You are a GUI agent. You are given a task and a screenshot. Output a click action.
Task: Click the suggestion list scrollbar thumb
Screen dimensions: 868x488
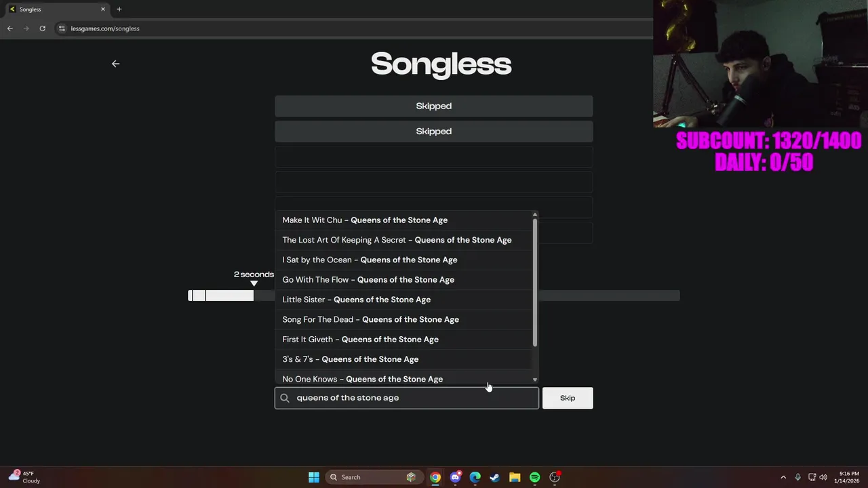pos(535,283)
